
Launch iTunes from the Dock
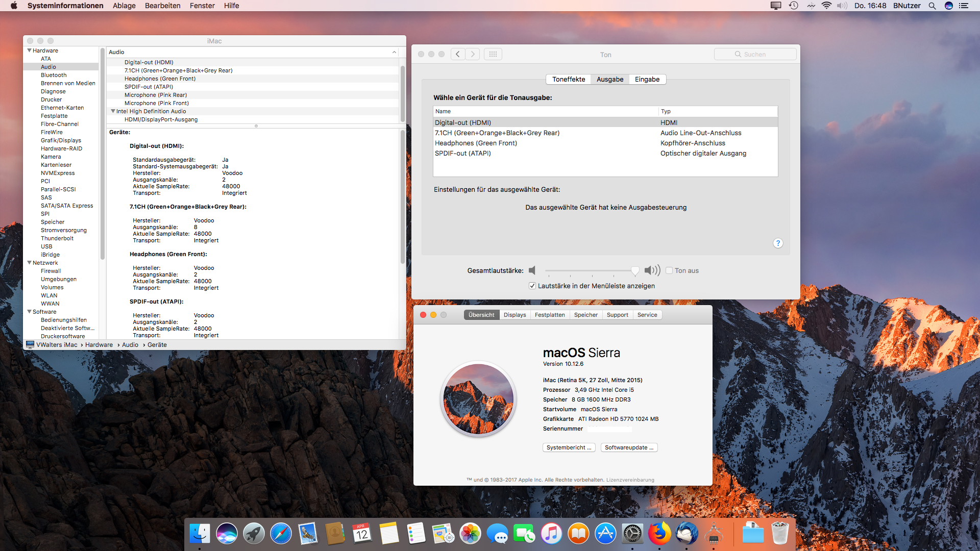tap(551, 534)
